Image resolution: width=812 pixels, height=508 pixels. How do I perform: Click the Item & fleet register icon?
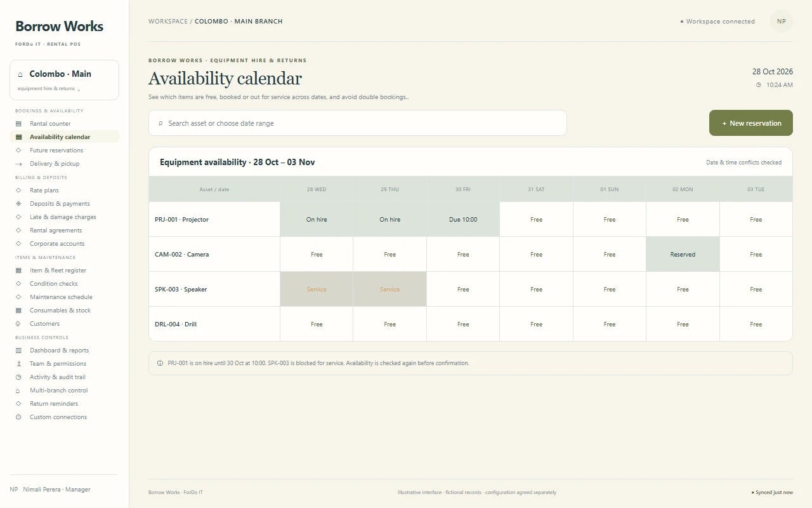point(18,271)
